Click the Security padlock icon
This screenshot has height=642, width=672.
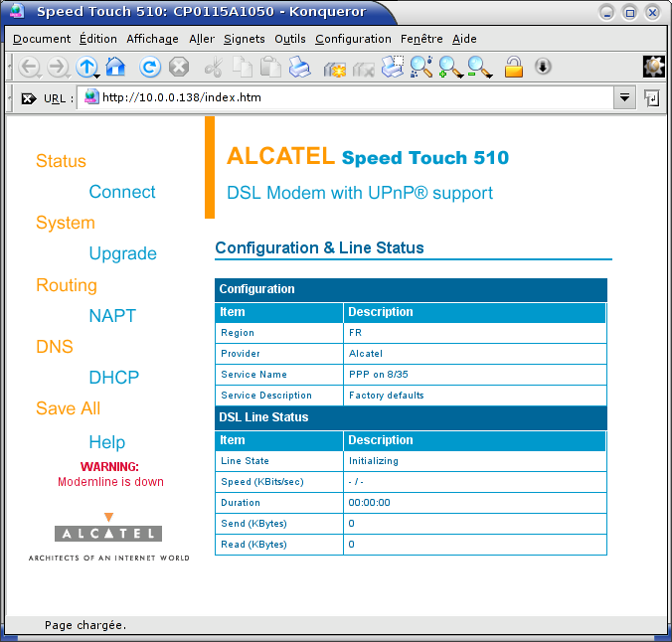[513, 67]
